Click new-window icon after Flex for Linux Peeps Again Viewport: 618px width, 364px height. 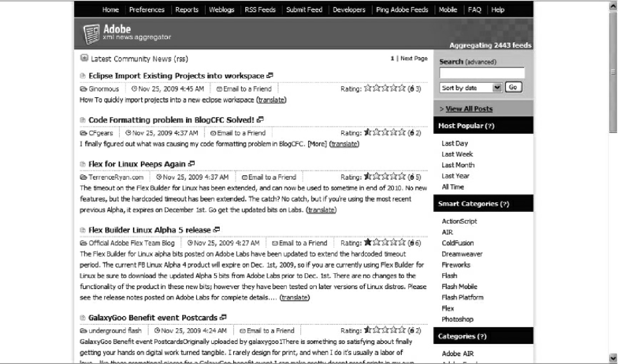tap(192, 163)
